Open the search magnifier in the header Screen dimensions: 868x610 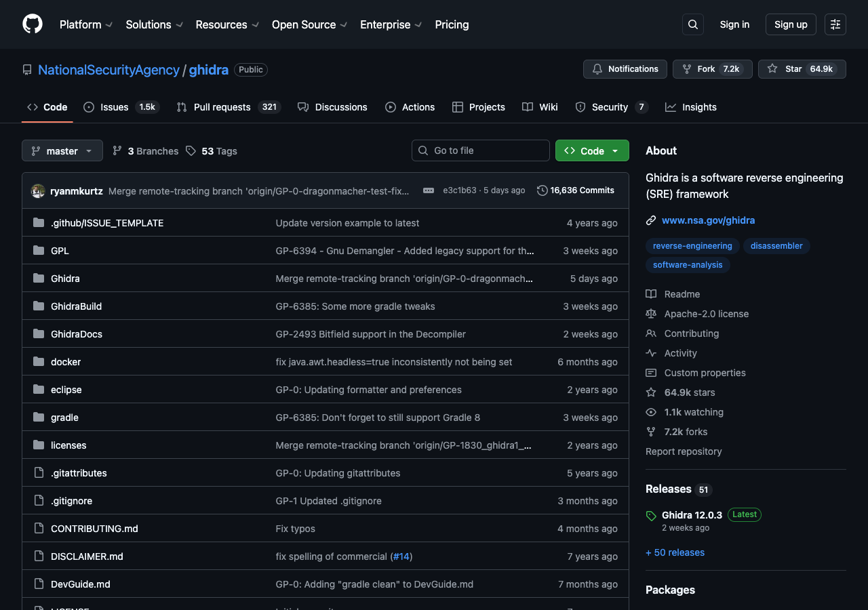pyautogui.click(x=692, y=24)
